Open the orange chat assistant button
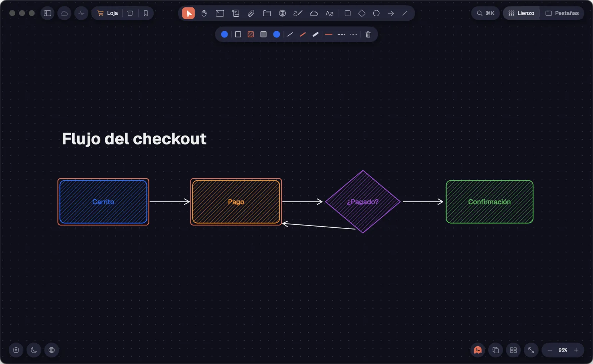The image size is (593, 364). tap(478, 350)
